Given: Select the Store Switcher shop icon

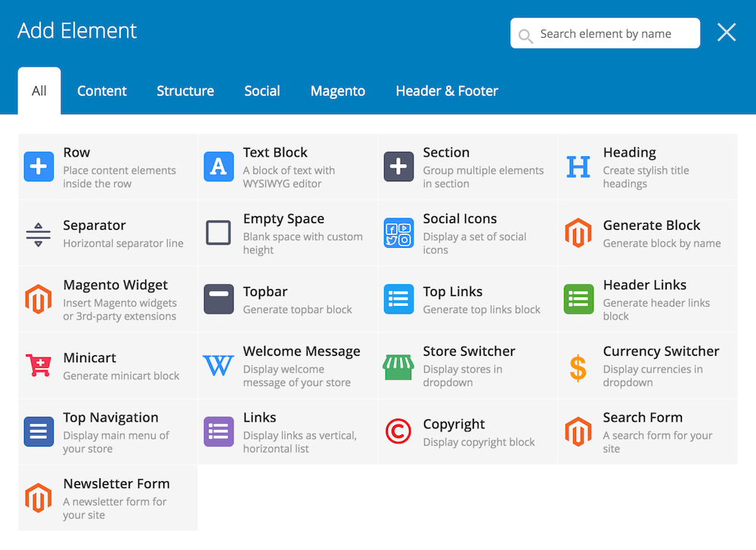Looking at the screenshot, I should click(x=398, y=366).
